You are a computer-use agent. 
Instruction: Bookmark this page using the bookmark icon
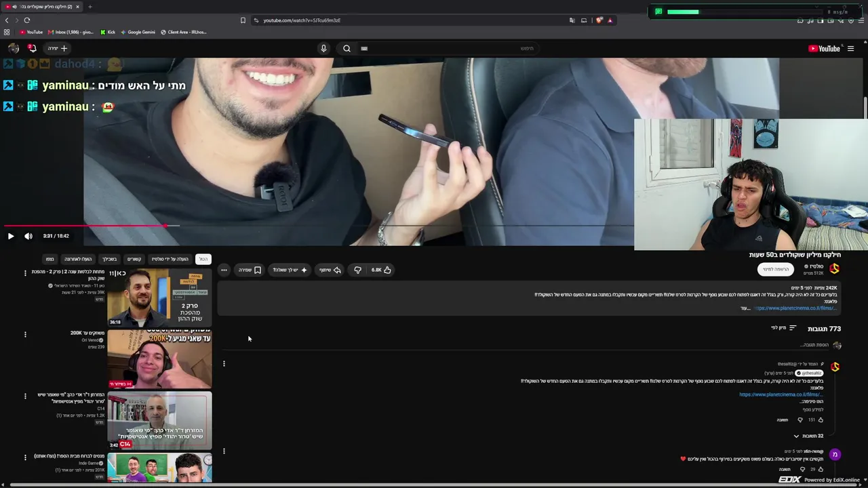243,20
